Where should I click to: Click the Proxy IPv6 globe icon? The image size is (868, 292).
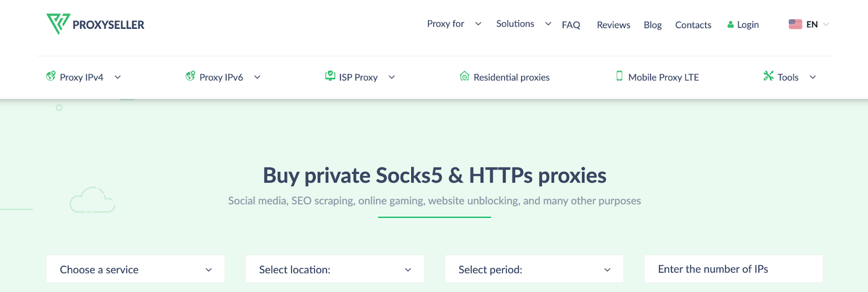(190, 76)
